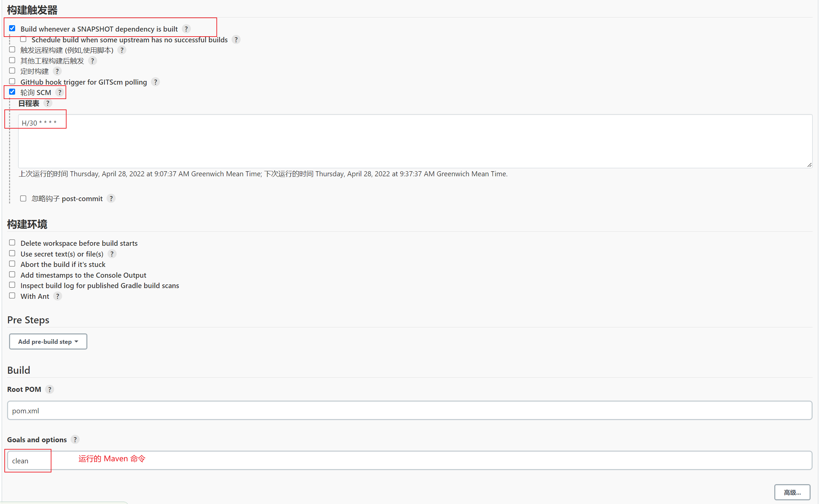Open the Add pre-build step dropdown
The image size is (819, 504).
coord(48,341)
